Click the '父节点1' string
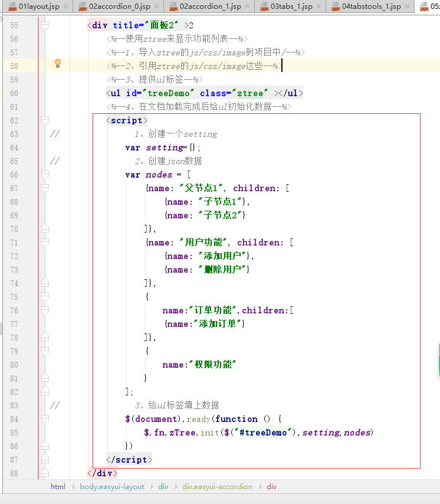This screenshot has height=504, width=440. click(x=201, y=188)
